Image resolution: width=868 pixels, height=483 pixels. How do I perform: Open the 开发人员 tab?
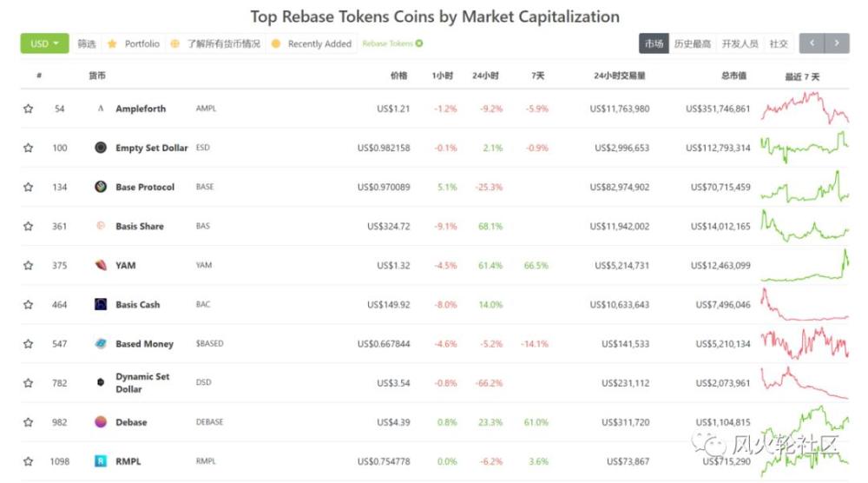[740, 43]
